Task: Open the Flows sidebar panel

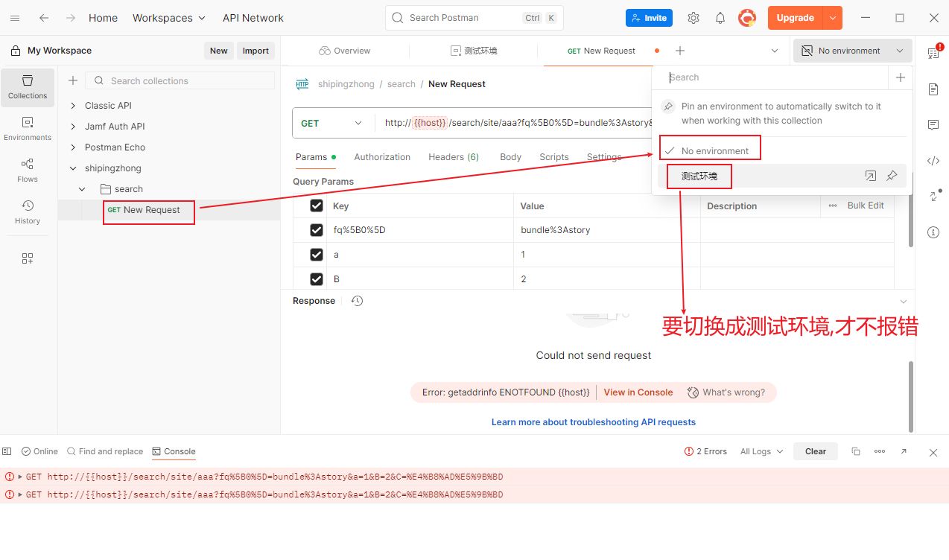Action: coord(28,169)
